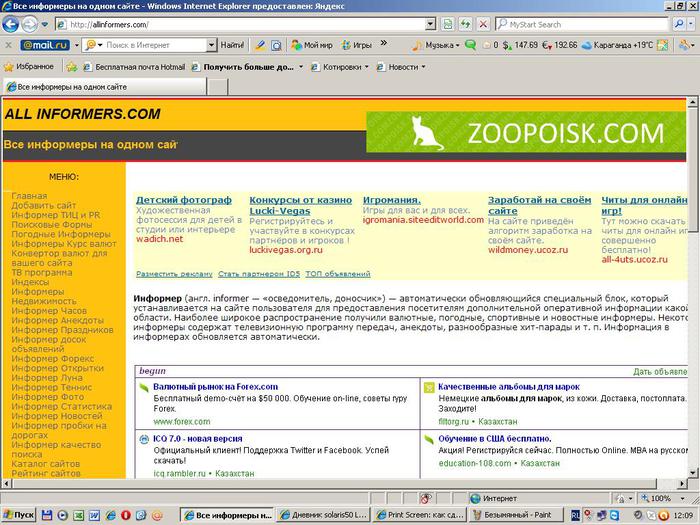Open the @mail.ru logo dropdown arrow
700x525 pixels.
coord(76,45)
